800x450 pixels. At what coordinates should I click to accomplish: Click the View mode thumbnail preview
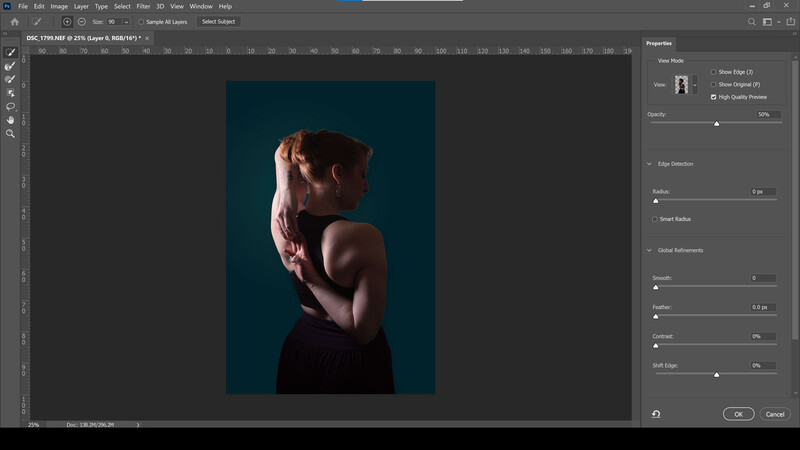(x=682, y=85)
